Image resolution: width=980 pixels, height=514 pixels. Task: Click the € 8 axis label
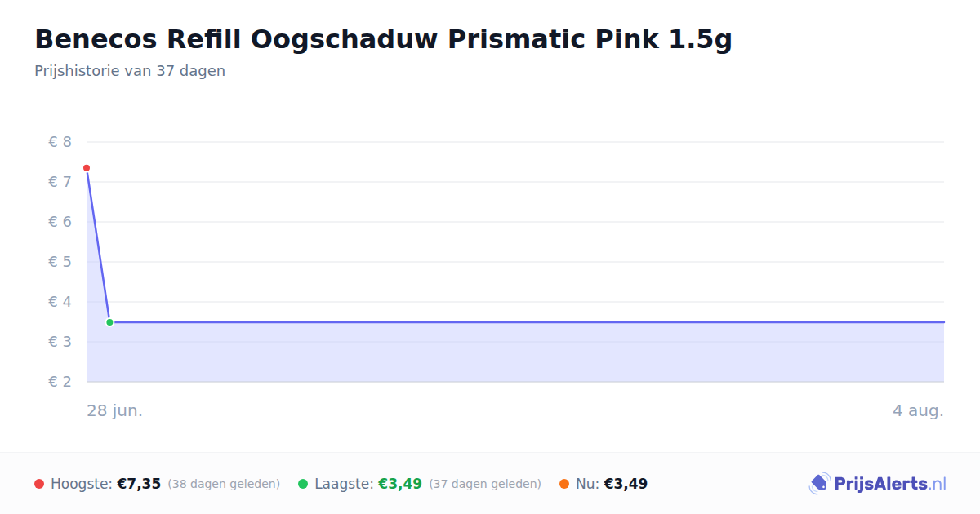[x=60, y=142]
